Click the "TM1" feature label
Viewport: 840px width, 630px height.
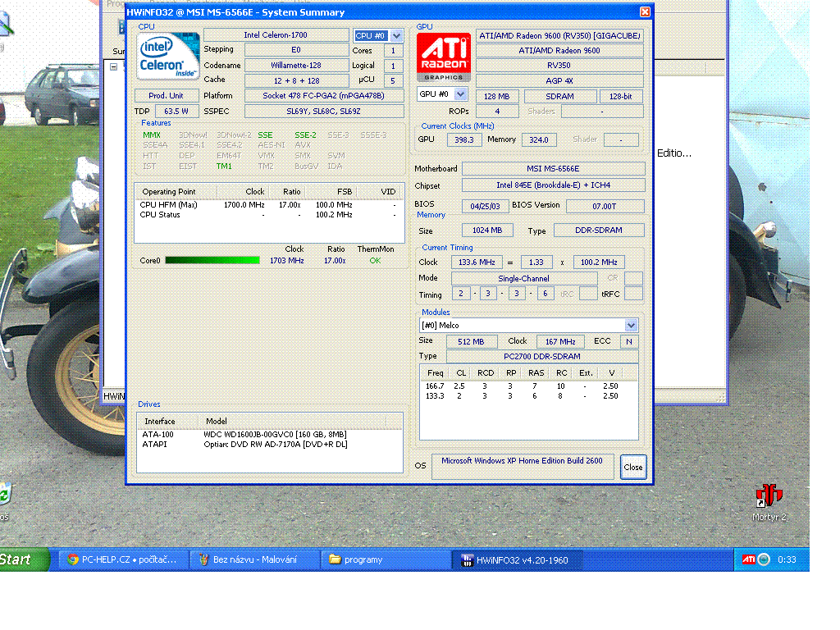(224, 166)
